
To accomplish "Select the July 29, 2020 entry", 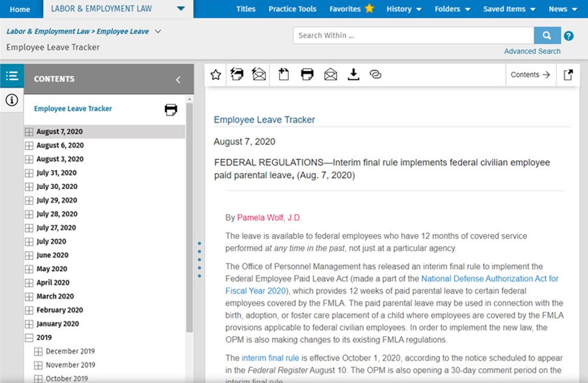I will pyautogui.click(x=57, y=201).
